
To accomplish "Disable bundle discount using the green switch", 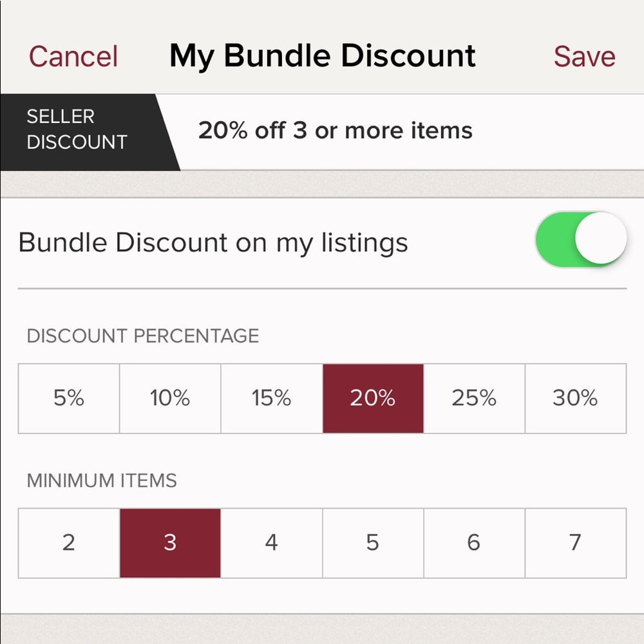I will click(x=580, y=238).
